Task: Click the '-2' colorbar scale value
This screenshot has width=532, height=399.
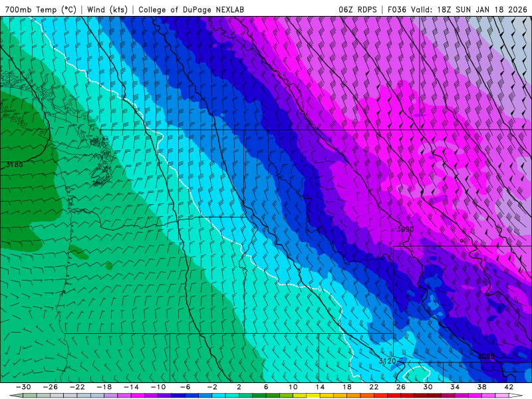Action: (212, 387)
